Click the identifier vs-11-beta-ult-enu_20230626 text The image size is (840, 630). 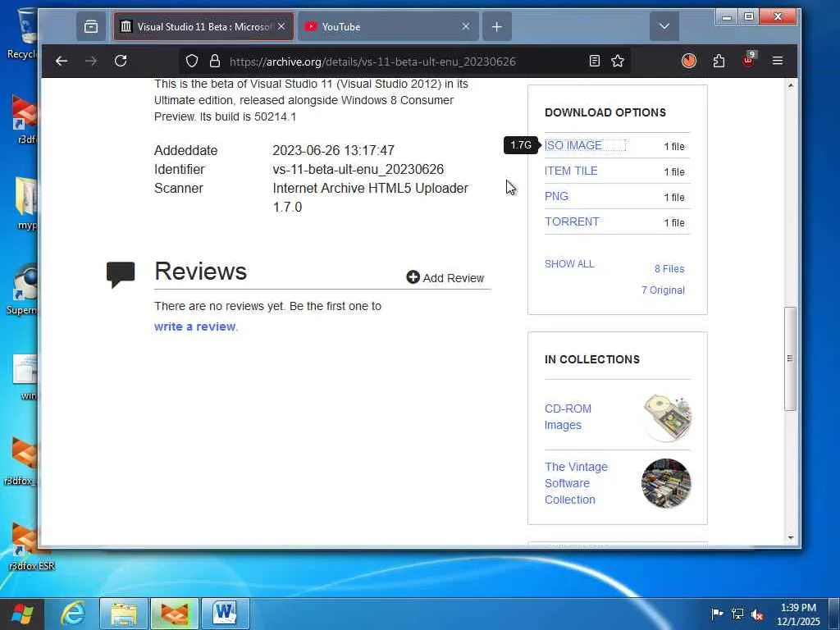click(358, 169)
